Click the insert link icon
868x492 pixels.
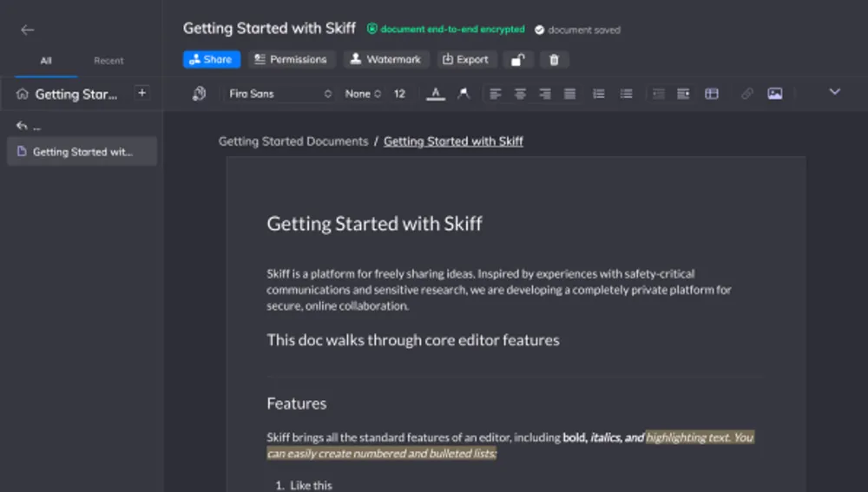(x=746, y=94)
